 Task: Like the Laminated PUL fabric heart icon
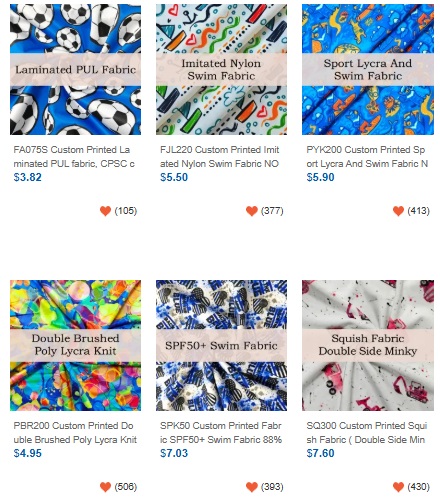[105, 211]
